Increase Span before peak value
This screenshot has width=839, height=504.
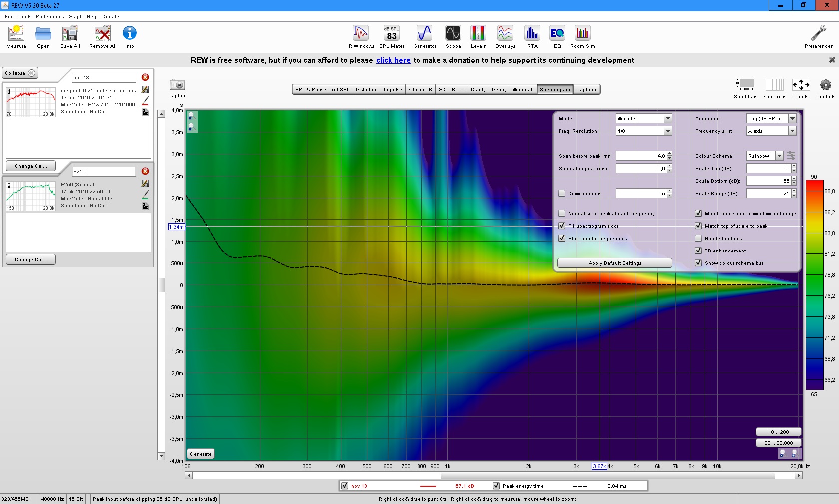tap(670, 154)
